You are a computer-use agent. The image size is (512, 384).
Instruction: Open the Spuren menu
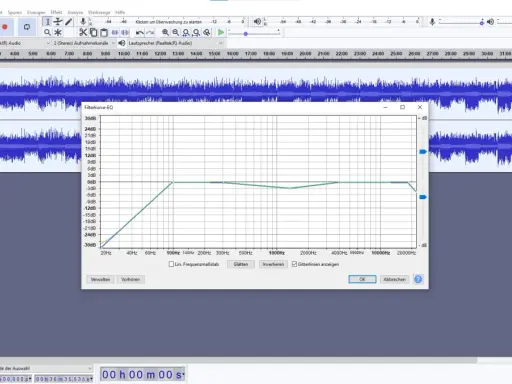pyautogui.click(x=15, y=12)
